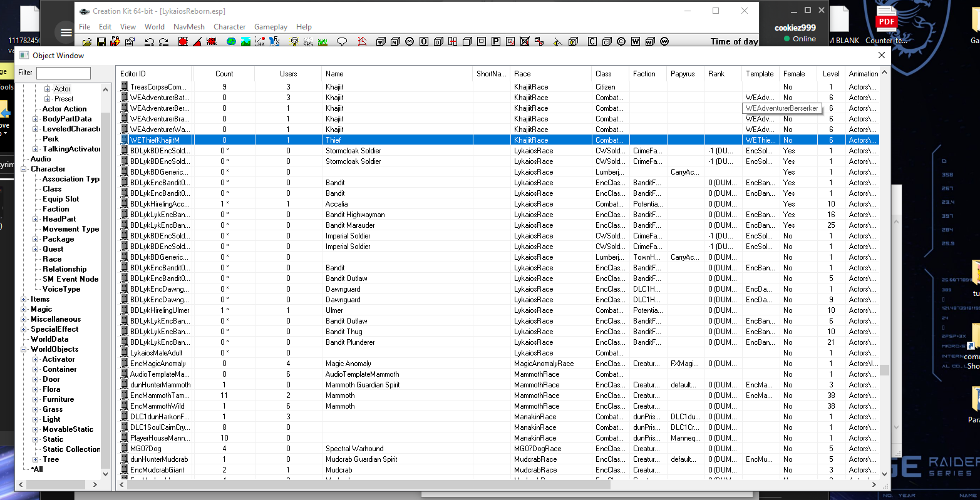Sort list by Level column header
Image resolution: width=980 pixels, height=500 pixels.
coord(831,74)
